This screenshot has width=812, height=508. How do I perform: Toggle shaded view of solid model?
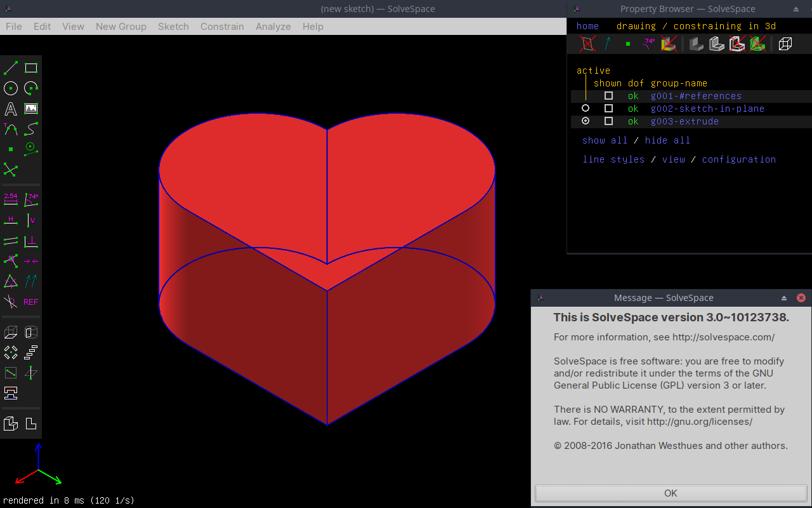(697, 44)
